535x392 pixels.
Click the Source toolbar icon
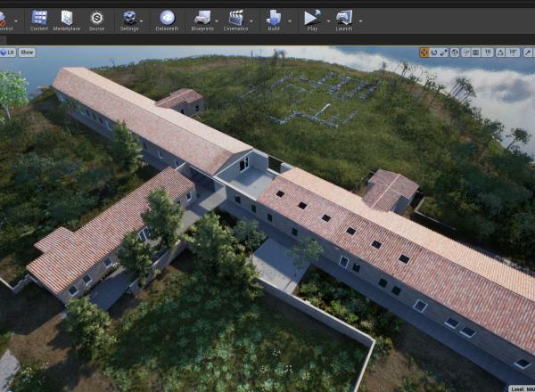pos(96,20)
